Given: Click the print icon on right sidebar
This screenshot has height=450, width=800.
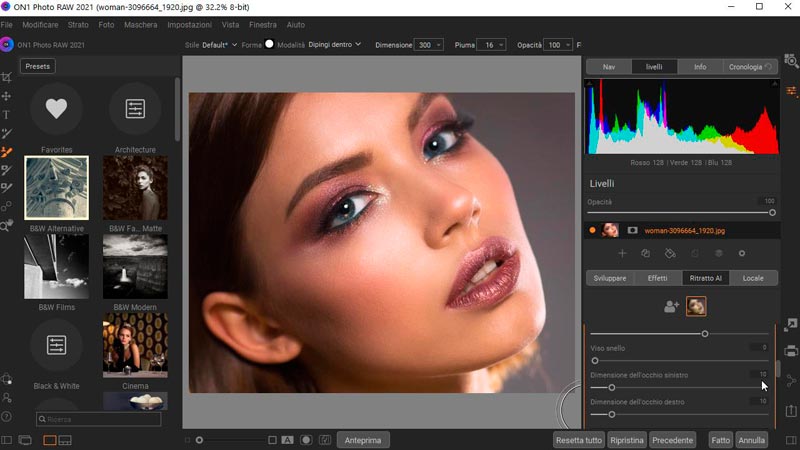Looking at the screenshot, I should point(791,351).
